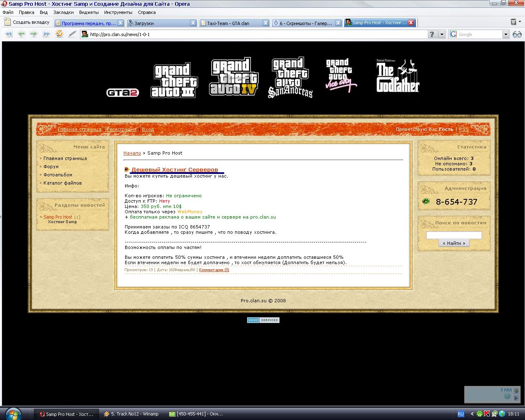Open 'Фотоальбом' in the site menu
Viewport: 525px width, 420px height.
click(58, 175)
